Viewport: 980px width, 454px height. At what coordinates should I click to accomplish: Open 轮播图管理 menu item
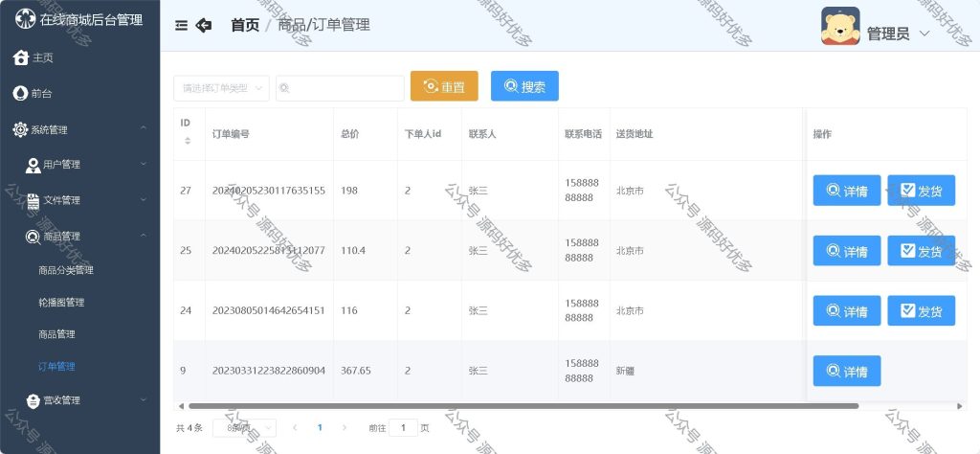[61, 302]
